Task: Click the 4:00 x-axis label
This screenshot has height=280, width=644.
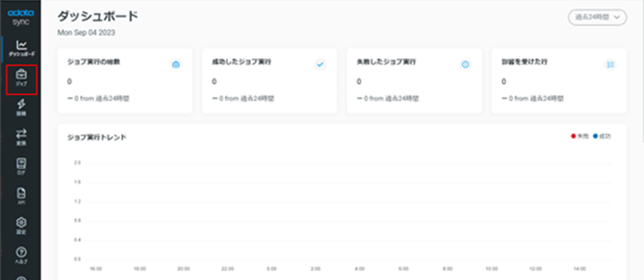Action: 359,269
